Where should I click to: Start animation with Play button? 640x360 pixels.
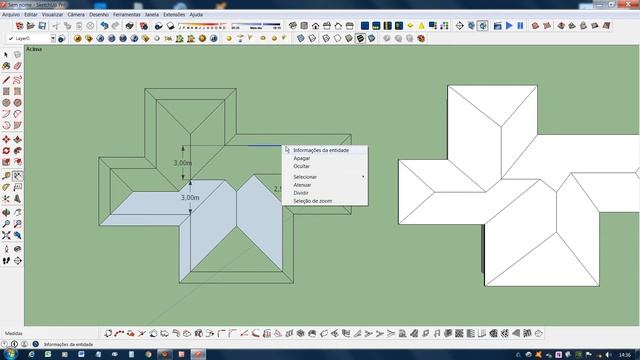pyautogui.click(x=509, y=26)
